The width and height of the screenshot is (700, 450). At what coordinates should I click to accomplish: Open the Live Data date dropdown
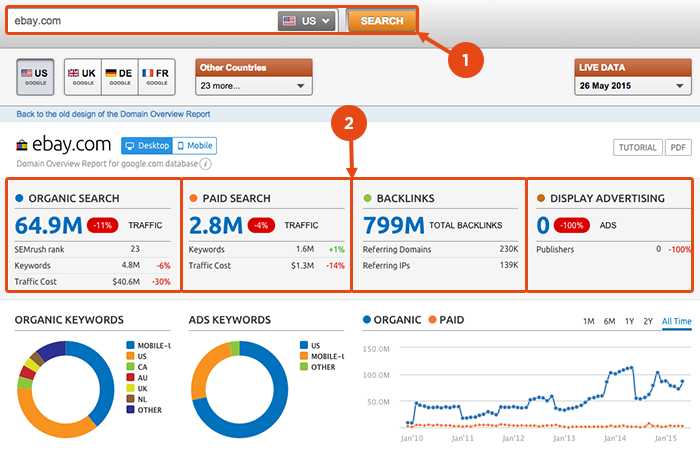click(x=632, y=86)
